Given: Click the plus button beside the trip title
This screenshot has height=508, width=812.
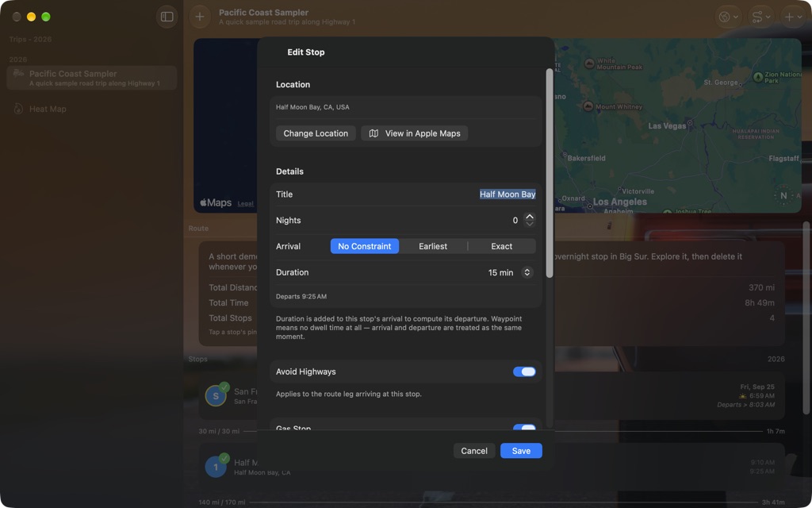Looking at the screenshot, I should pyautogui.click(x=199, y=17).
